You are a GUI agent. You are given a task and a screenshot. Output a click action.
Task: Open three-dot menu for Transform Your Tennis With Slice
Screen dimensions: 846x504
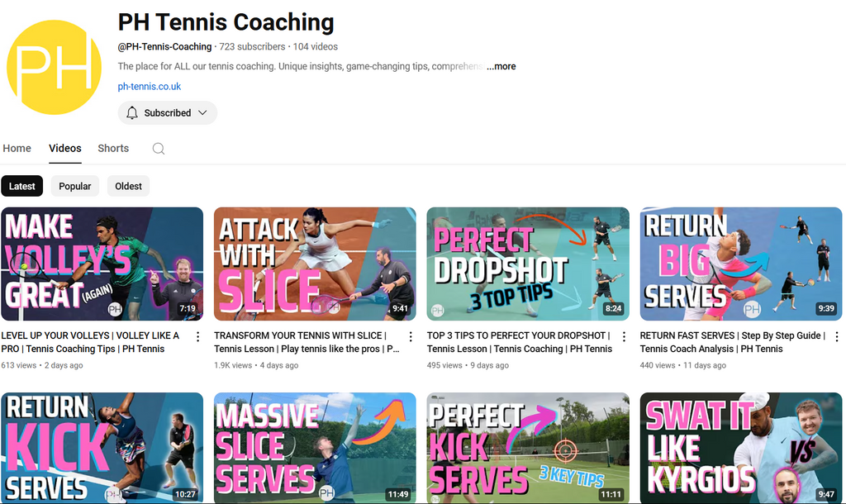tap(411, 337)
